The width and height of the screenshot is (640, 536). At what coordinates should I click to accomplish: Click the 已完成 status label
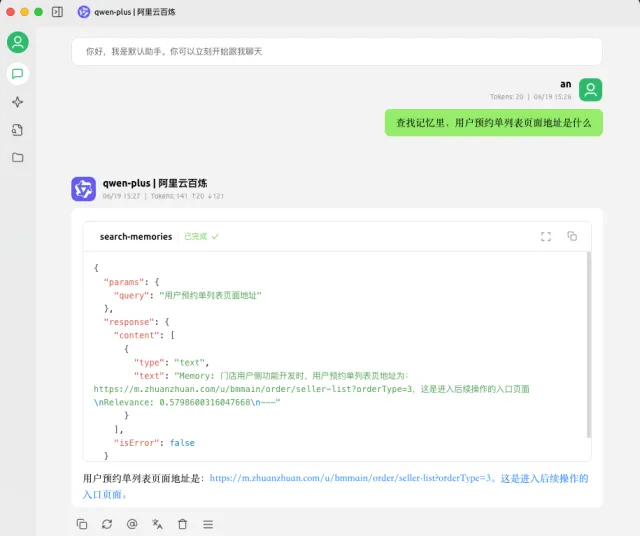point(196,236)
